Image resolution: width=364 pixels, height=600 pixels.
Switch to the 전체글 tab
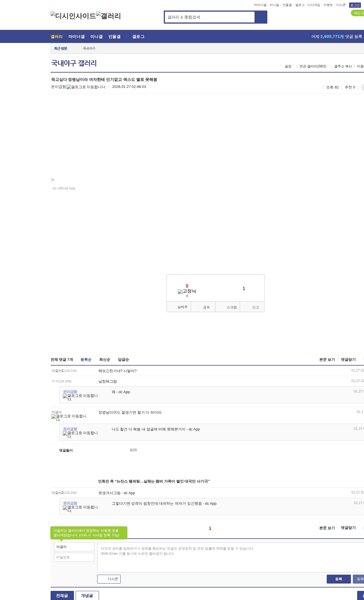click(x=62, y=595)
